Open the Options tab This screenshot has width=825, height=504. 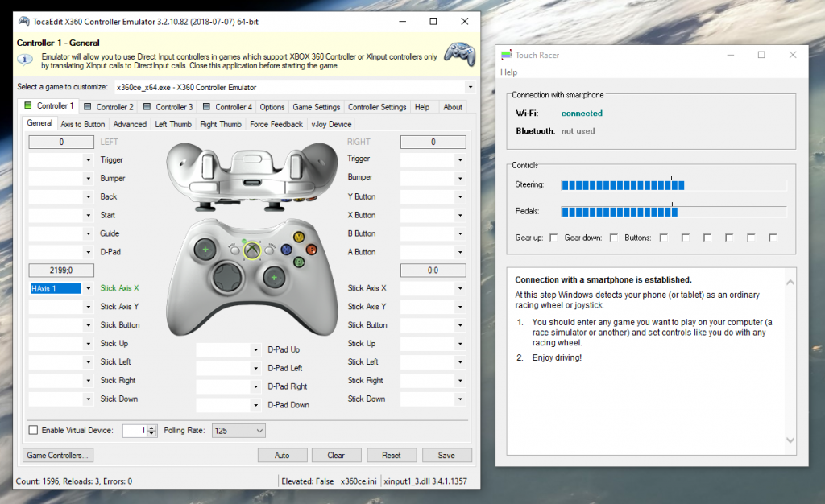click(272, 107)
